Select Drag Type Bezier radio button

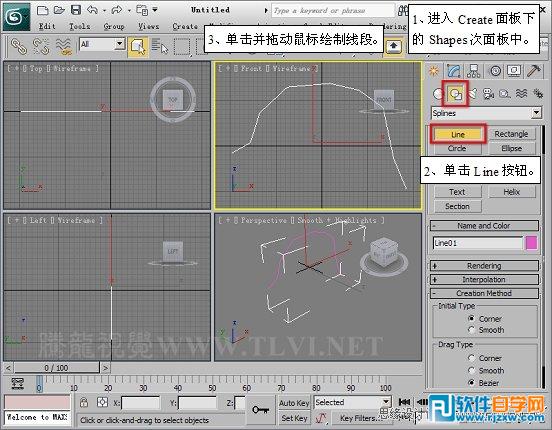(x=471, y=382)
